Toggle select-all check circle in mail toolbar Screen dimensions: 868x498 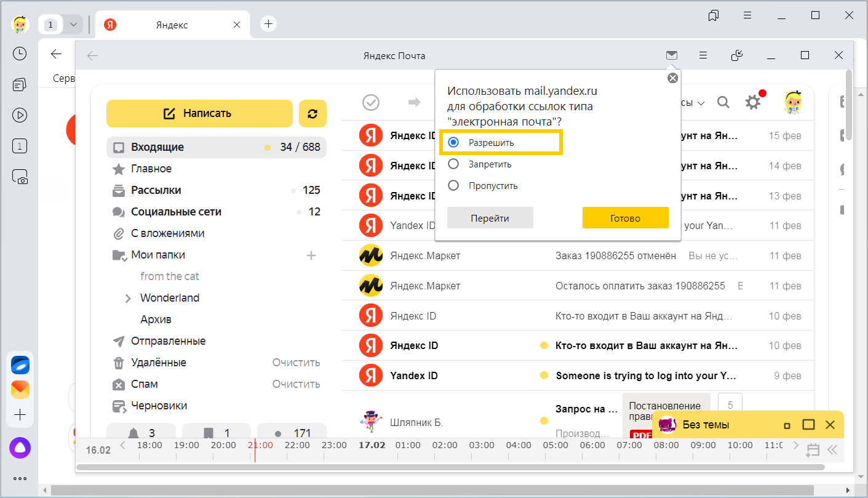pyautogui.click(x=371, y=102)
